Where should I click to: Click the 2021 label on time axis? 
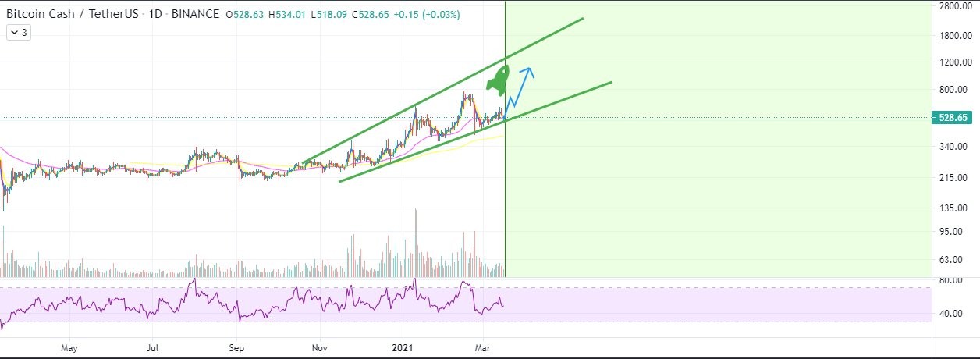402,347
